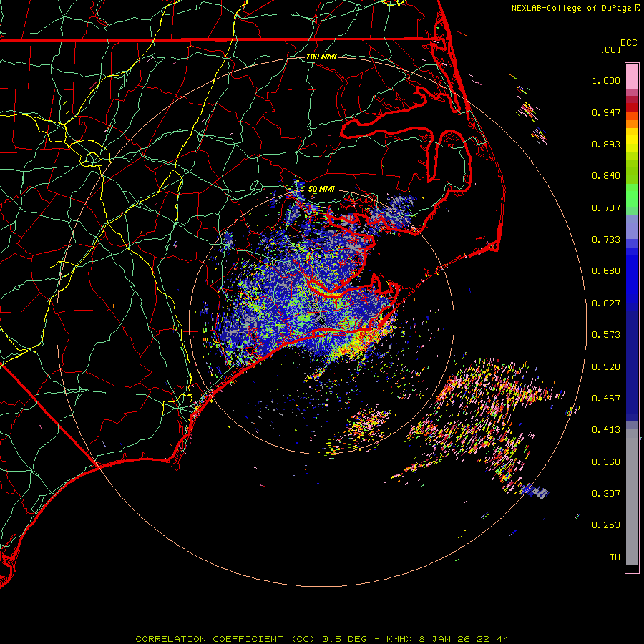Click the 0.467 legend value
The image size is (644, 644).
click(x=606, y=399)
